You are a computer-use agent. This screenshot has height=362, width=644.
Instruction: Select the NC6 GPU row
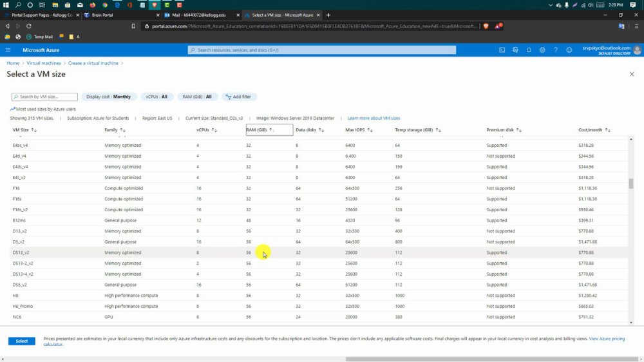point(319,317)
